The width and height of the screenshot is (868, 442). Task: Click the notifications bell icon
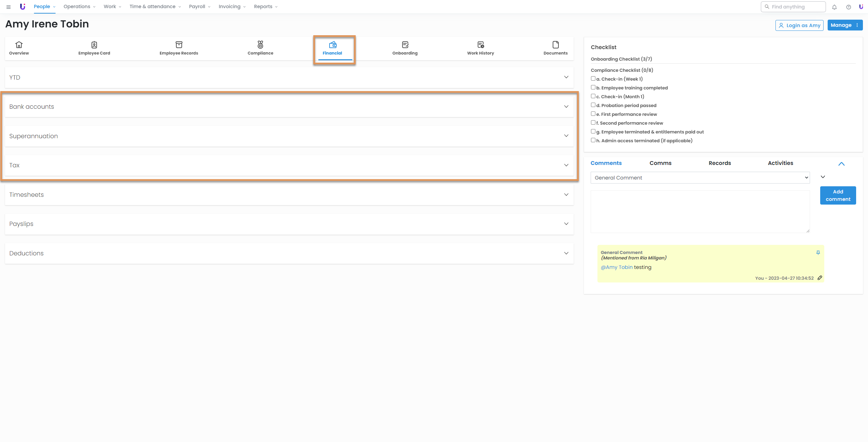click(834, 7)
